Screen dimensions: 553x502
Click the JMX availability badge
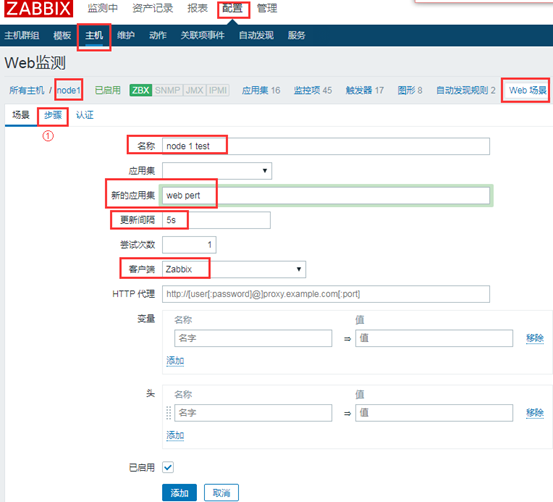point(195,90)
